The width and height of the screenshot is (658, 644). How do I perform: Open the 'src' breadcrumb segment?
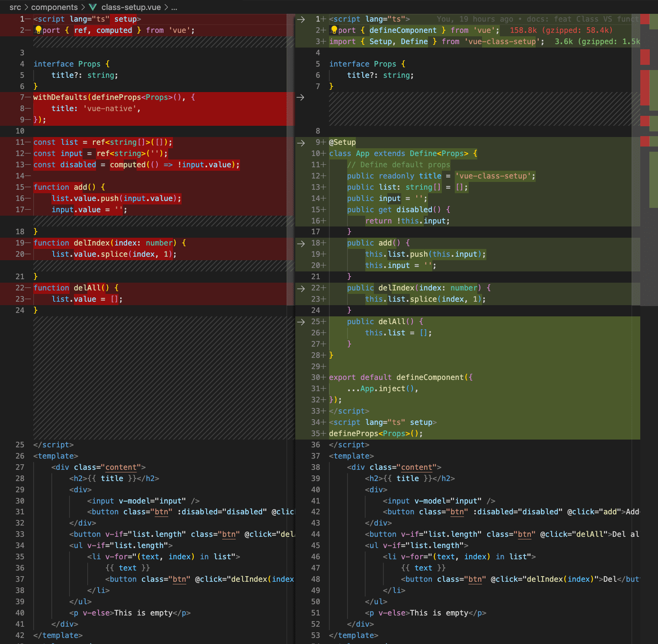click(x=15, y=7)
